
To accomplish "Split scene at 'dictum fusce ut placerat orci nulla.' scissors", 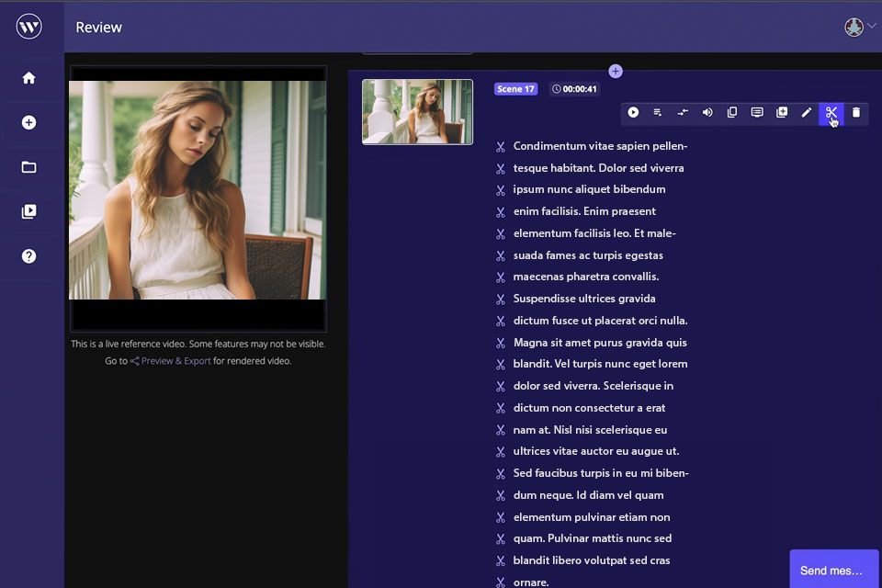I will [501, 322].
